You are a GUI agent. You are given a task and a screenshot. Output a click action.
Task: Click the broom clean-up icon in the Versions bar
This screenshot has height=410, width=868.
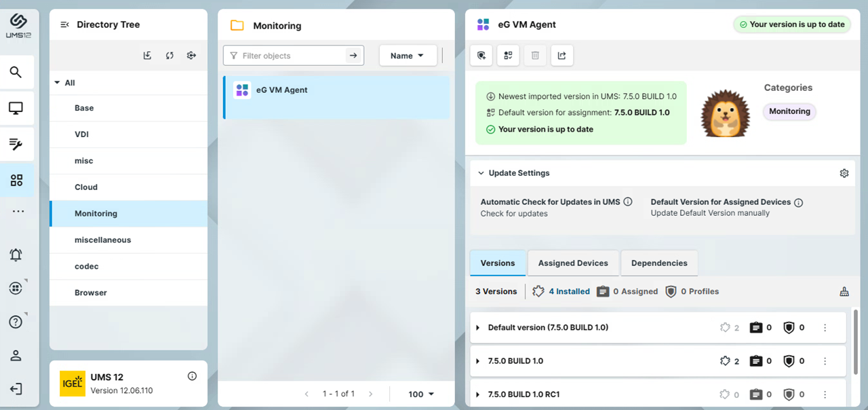pos(844,291)
